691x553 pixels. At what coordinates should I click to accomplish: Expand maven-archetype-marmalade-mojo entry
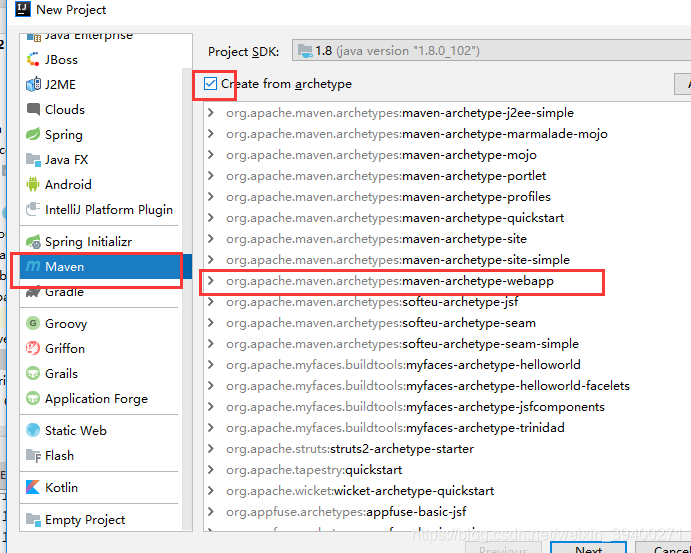point(211,134)
